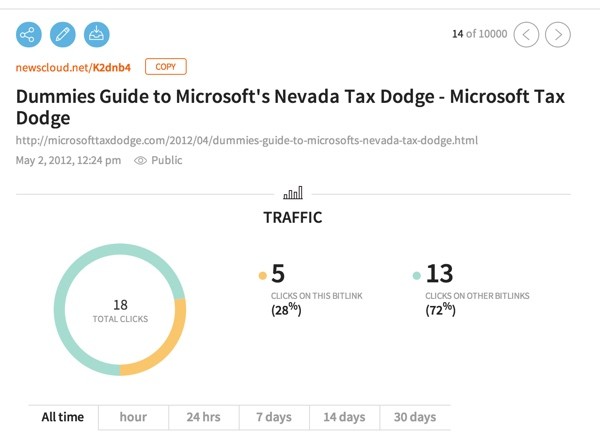Open the newscloud.net/K2dnb4 short link
The height and width of the screenshot is (434, 600).
pos(73,68)
